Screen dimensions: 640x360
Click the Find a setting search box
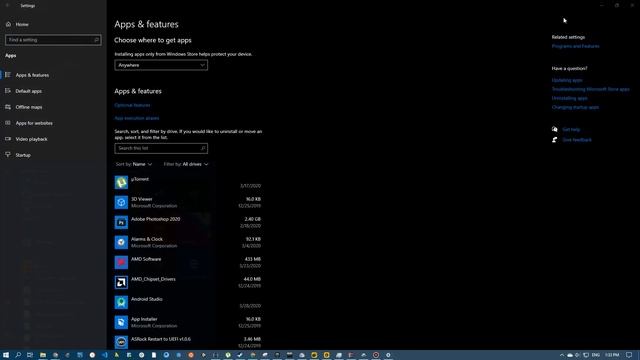point(53,40)
